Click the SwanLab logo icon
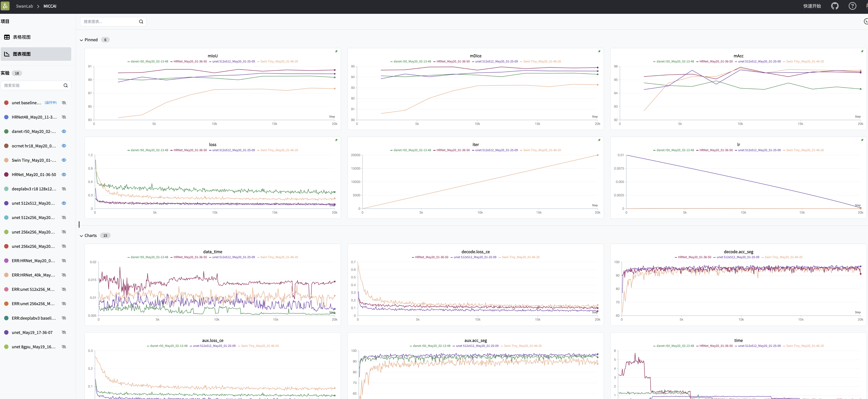This screenshot has width=868, height=399. tap(5, 6)
